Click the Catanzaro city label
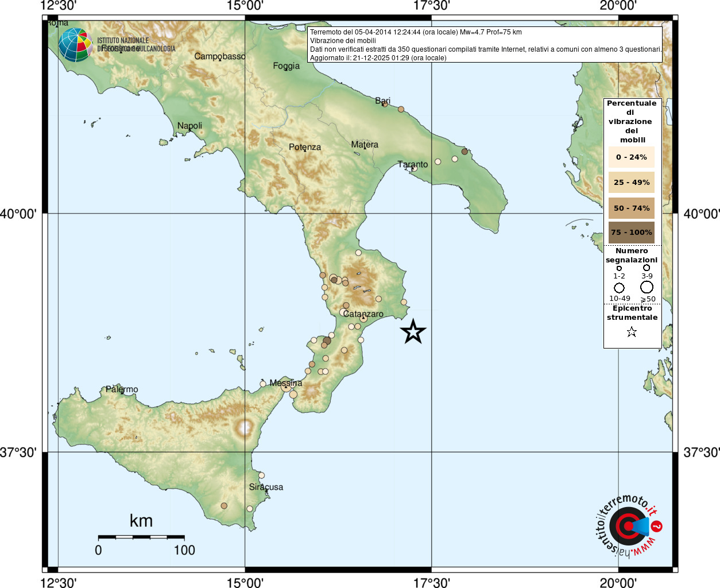 point(363,314)
